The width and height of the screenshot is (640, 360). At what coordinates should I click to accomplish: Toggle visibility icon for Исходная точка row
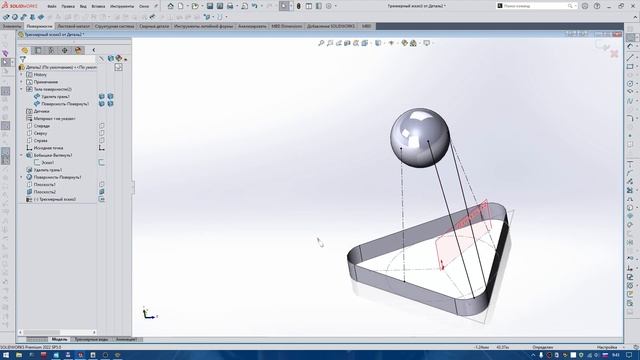click(x=102, y=148)
